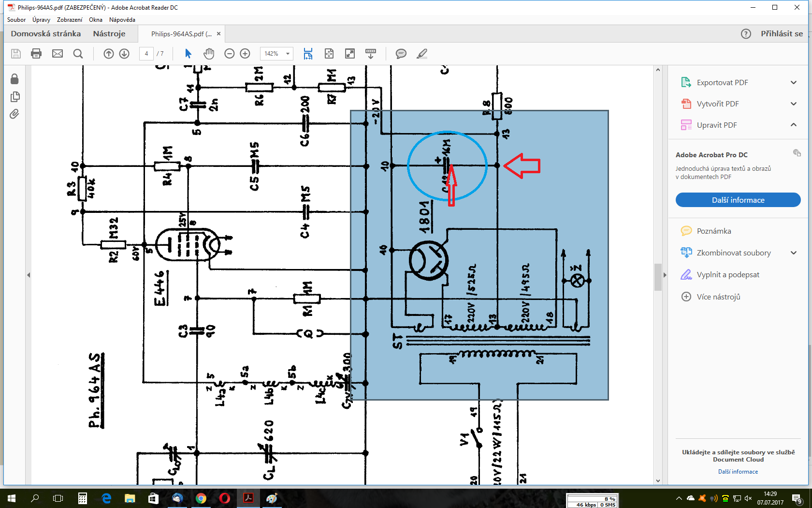Expand the Zkombinovat soubory options

(x=793, y=253)
